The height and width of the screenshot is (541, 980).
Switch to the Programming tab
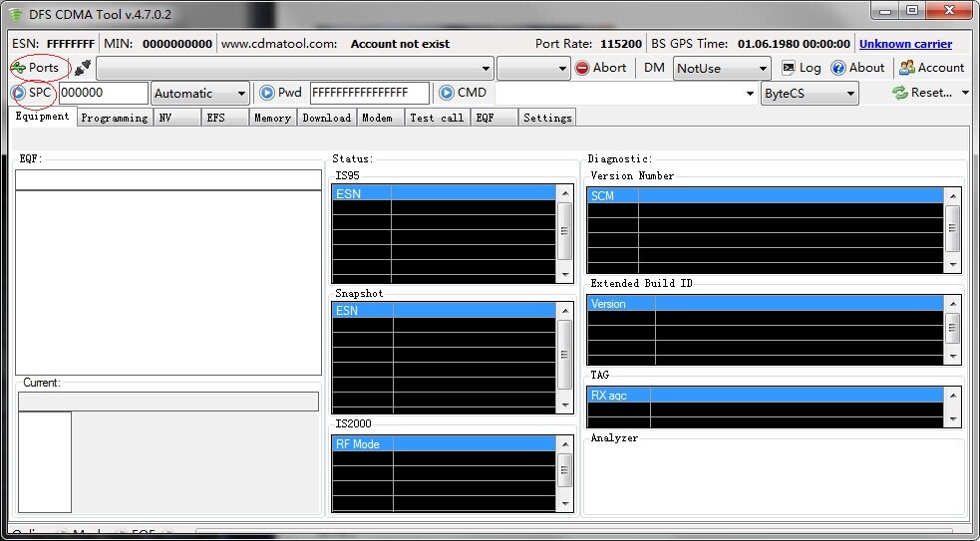tap(115, 118)
